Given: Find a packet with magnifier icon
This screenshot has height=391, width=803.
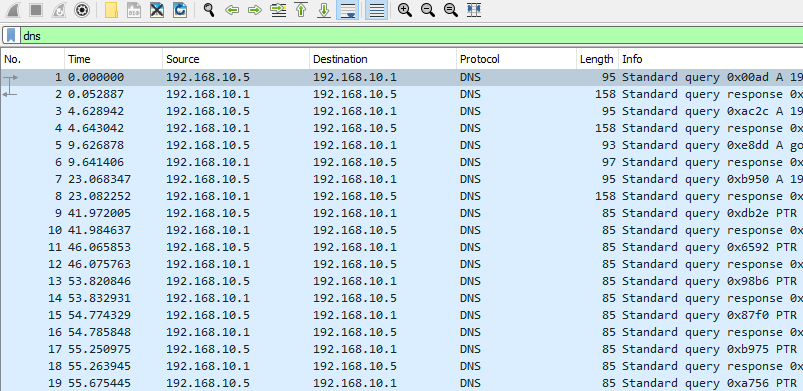Looking at the screenshot, I should 208,10.
